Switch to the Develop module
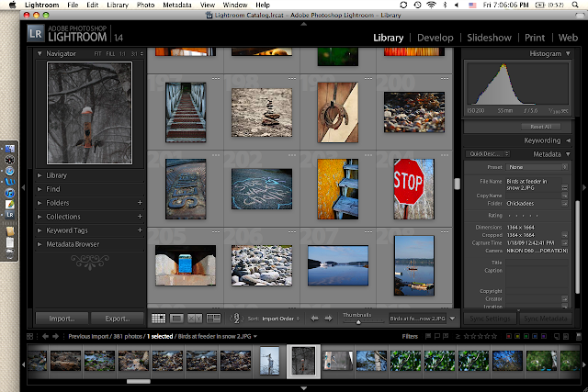 pyautogui.click(x=435, y=38)
